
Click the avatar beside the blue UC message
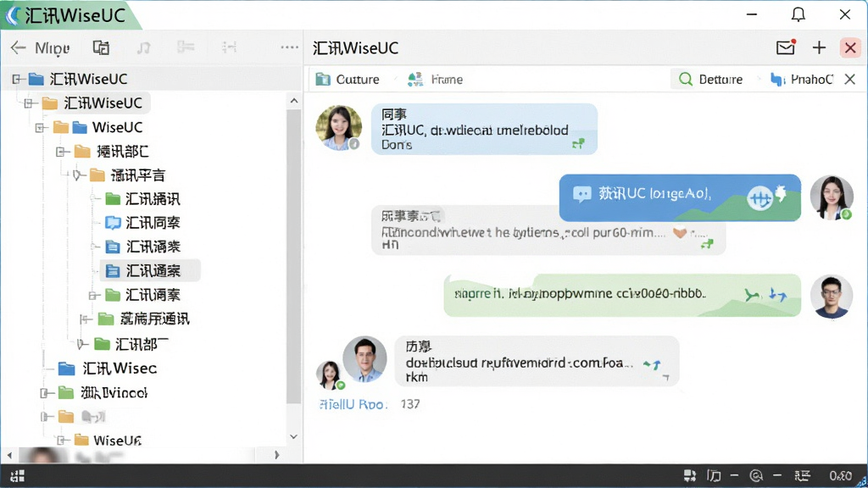point(831,197)
